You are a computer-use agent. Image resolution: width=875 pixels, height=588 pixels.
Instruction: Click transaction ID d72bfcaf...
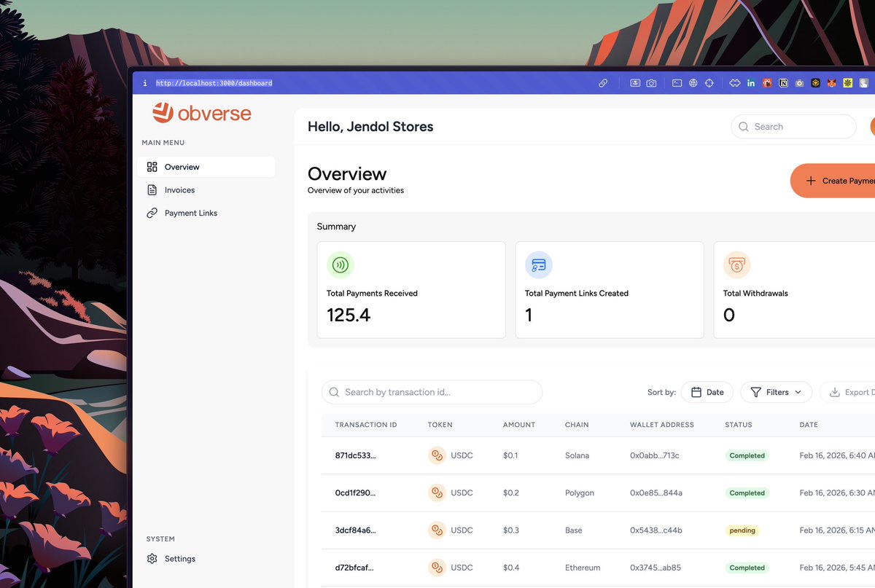pyautogui.click(x=356, y=568)
